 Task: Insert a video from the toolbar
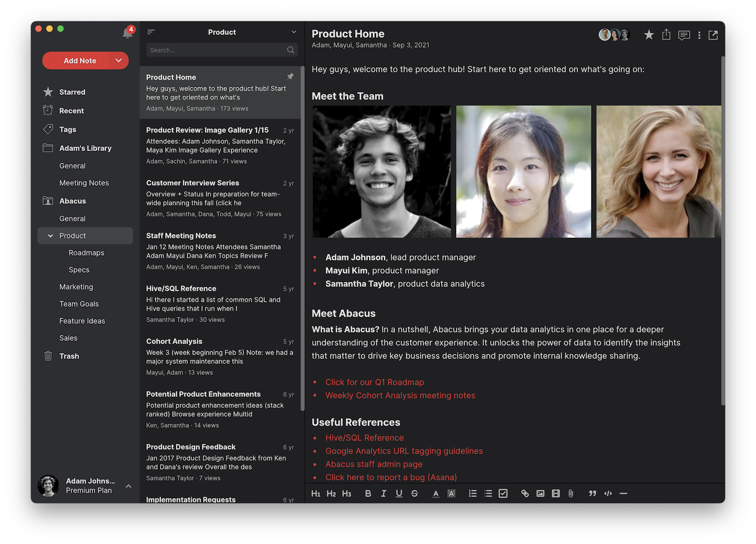click(556, 493)
